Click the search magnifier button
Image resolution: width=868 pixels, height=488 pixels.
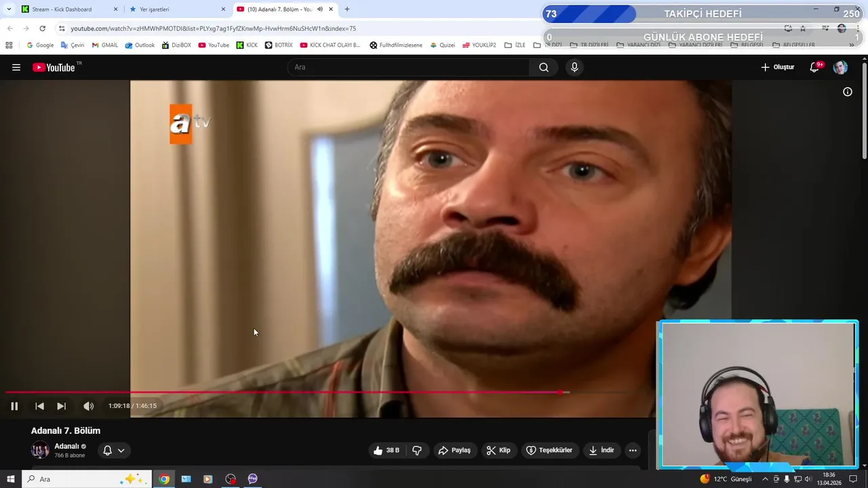544,67
